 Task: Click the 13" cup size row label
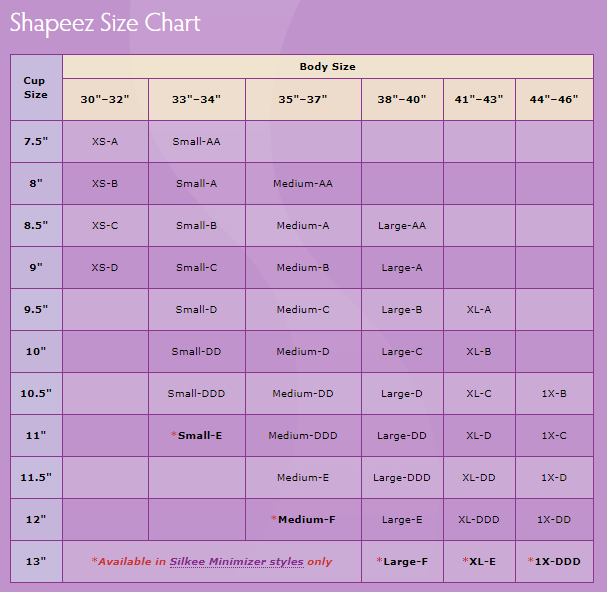tap(35, 562)
